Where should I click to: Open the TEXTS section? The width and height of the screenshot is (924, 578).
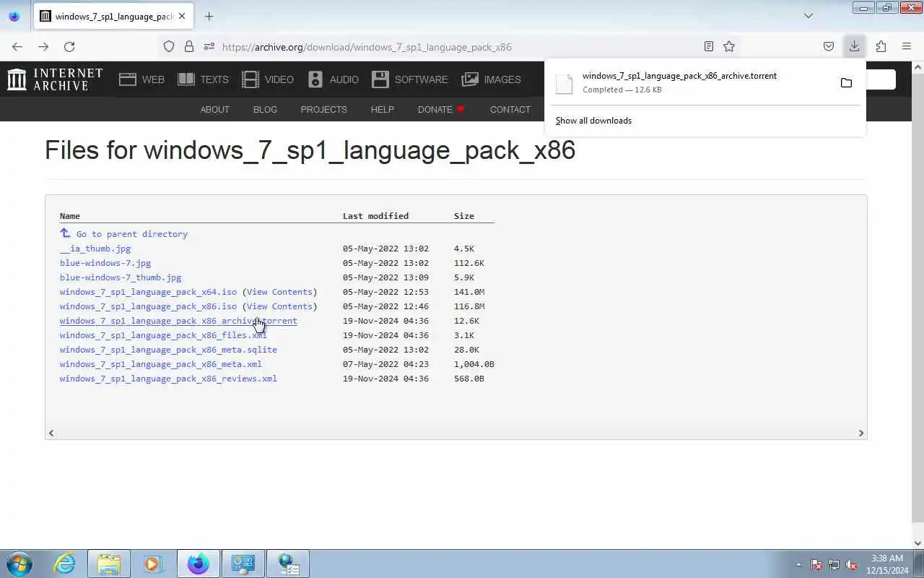point(203,79)
